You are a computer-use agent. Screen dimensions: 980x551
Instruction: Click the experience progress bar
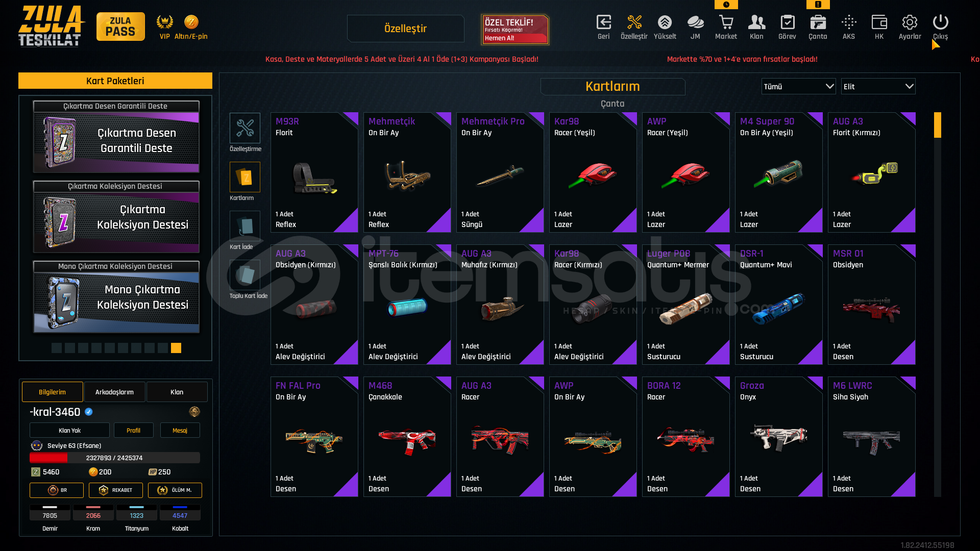[x=115, y=458]
